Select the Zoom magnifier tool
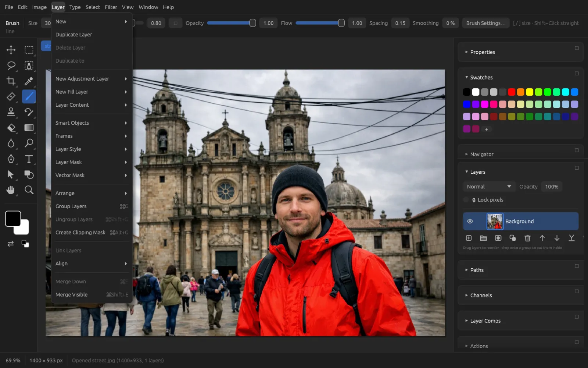 click(29, 190)
